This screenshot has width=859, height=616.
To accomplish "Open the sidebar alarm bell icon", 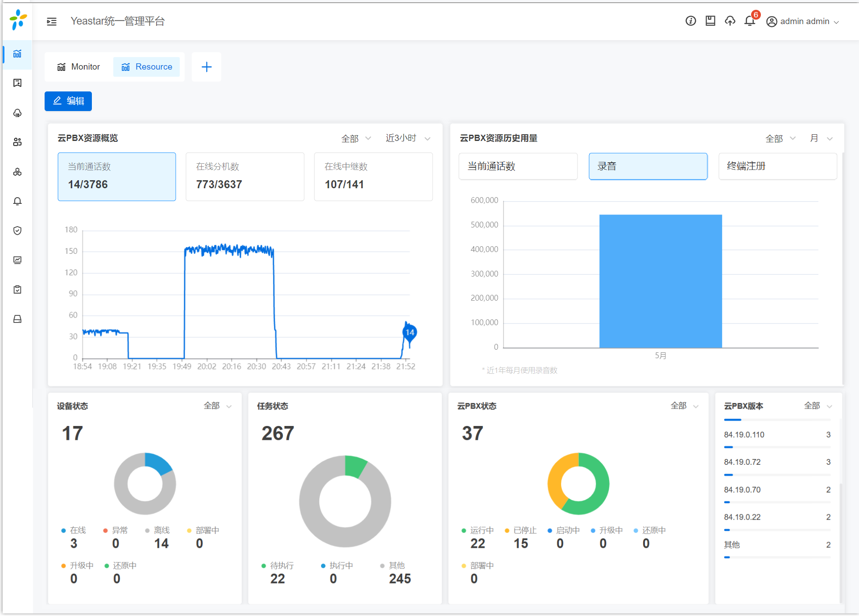I will pyautogui.click(x=17, y=201).
